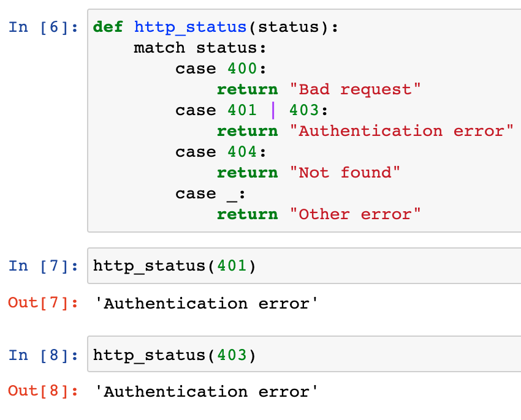The height and width of the screenshot is (420, 521).
Task: Focus the http_status(403) input cell
Action: click(x=306, y=355)
